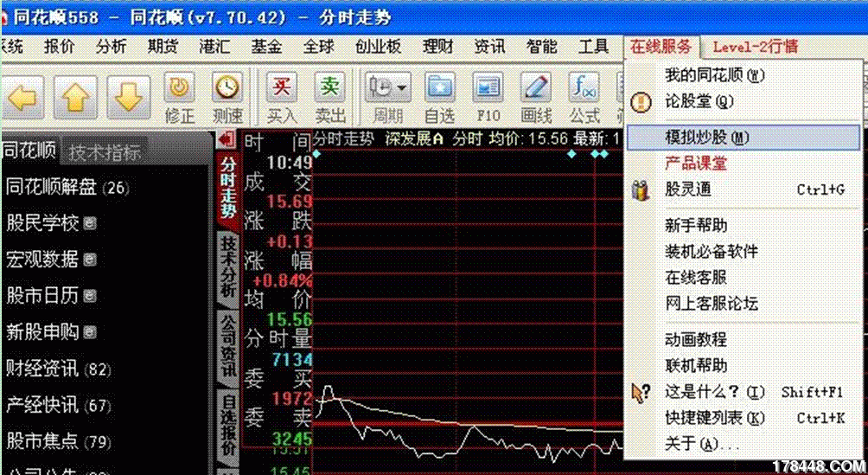Open 同花顺解盘 (26) list item

coord(67,188)
